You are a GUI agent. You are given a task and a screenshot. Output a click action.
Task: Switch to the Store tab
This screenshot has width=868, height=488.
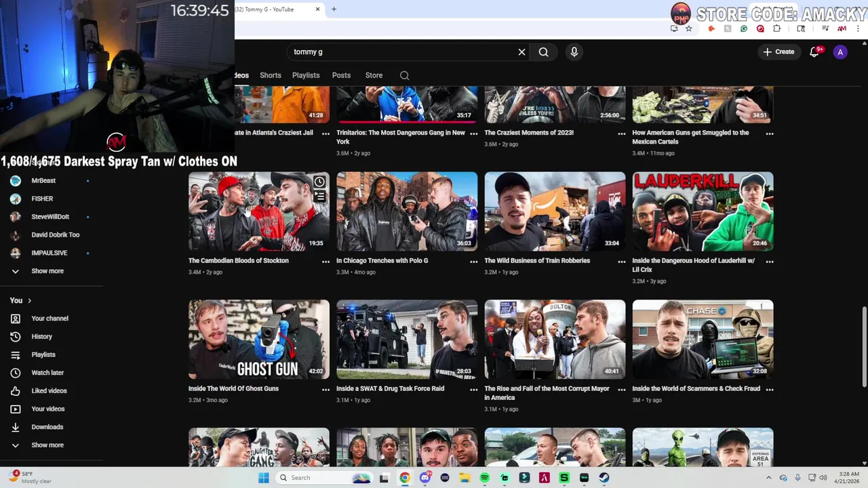point(374,75)
